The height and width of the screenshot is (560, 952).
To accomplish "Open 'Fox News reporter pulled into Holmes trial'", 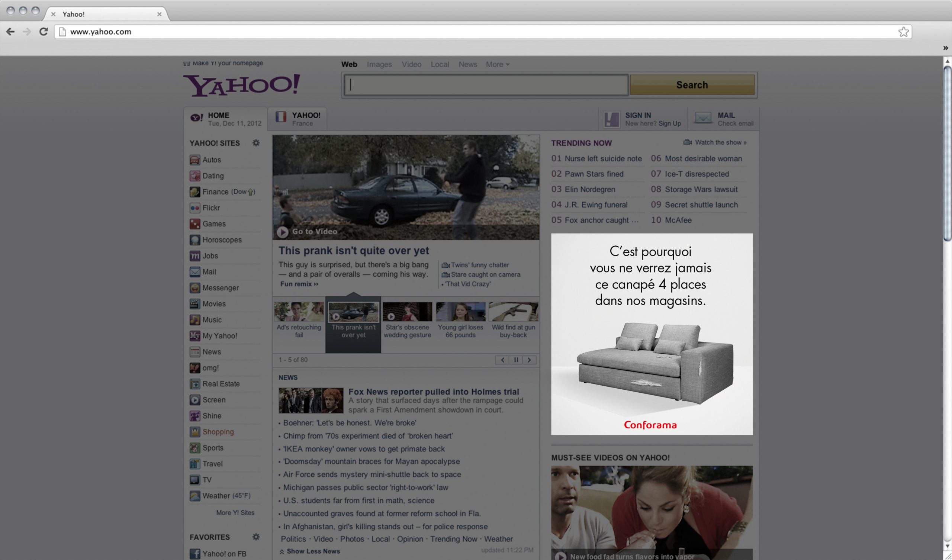I will (x=433, y=392).
